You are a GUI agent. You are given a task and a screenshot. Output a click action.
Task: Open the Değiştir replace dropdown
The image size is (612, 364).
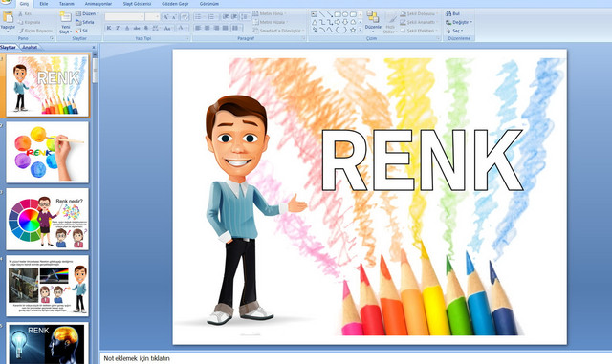click(x=459, y=22)
